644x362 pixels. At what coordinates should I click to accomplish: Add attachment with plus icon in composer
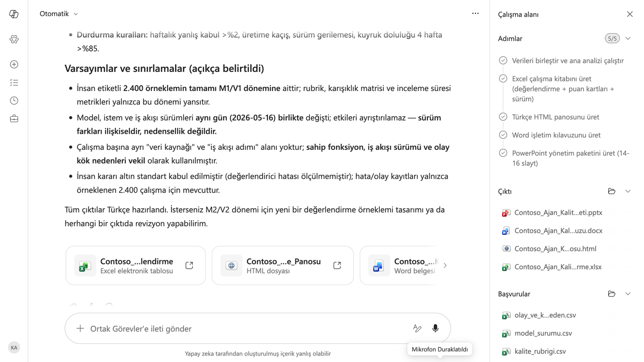tap(80, 328)
